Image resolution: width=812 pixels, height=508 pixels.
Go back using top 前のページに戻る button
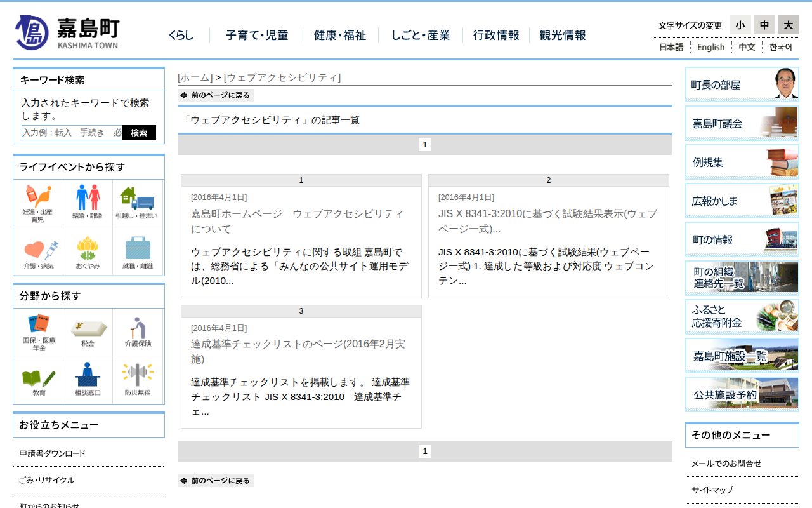pyautogui.click(x=216, y=95)
